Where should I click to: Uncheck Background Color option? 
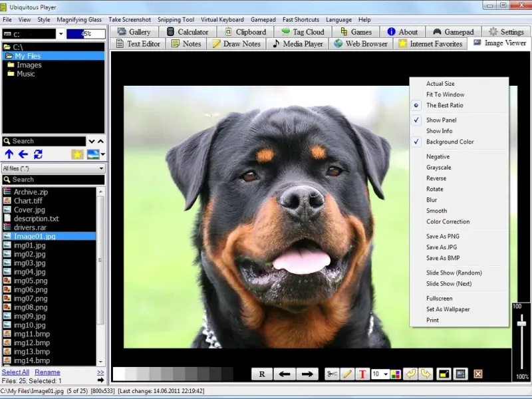coord(450,142)
